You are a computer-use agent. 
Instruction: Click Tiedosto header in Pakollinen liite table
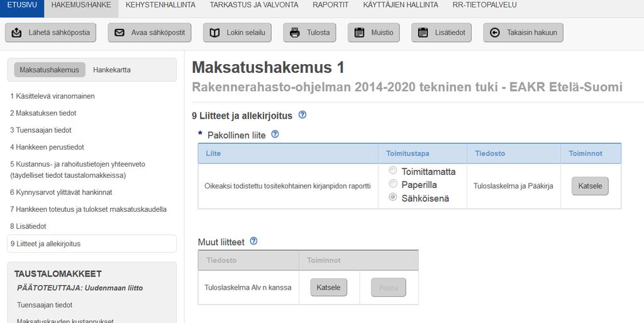[490, 153]
